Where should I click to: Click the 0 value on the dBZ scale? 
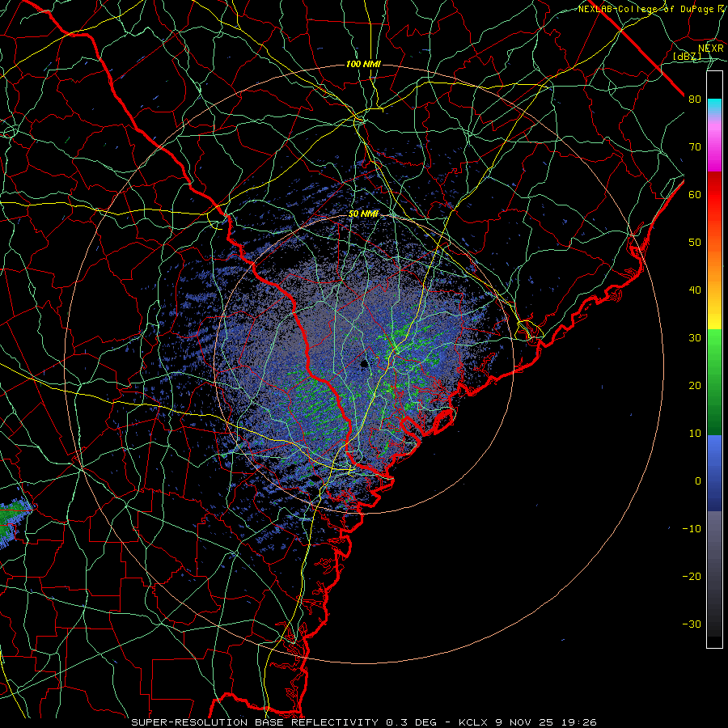[698, 481]
